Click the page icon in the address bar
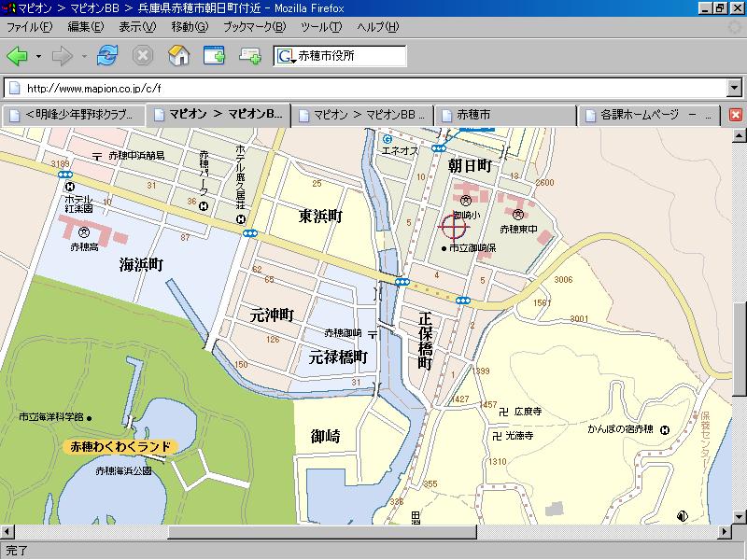The width and height of the screenshot is (747, 560). (15, 88)
